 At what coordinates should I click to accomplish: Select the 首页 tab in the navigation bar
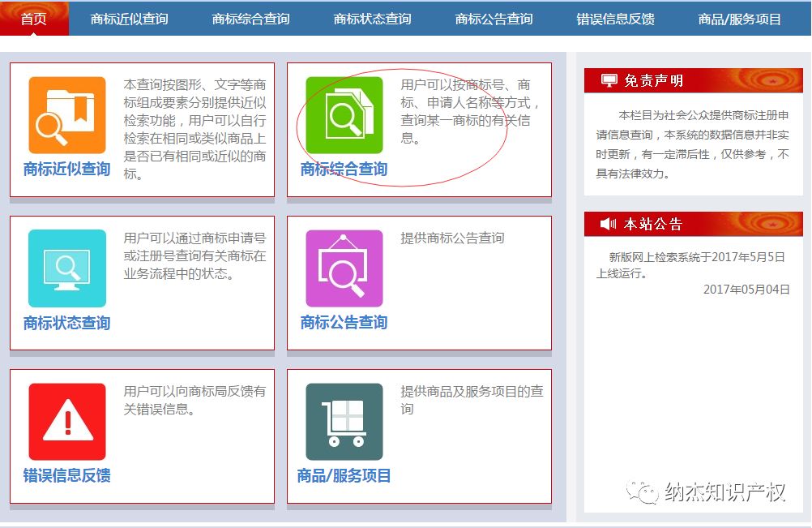click(x=34, y=17)
